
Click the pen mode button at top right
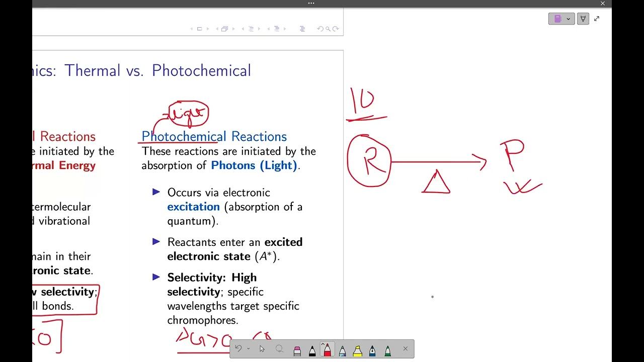pos(583,19)
